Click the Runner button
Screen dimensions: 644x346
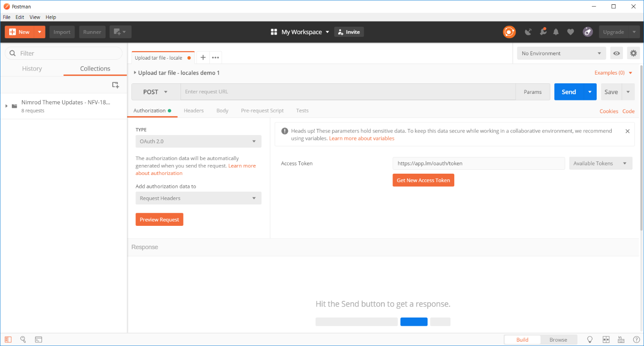click(92, 32)
